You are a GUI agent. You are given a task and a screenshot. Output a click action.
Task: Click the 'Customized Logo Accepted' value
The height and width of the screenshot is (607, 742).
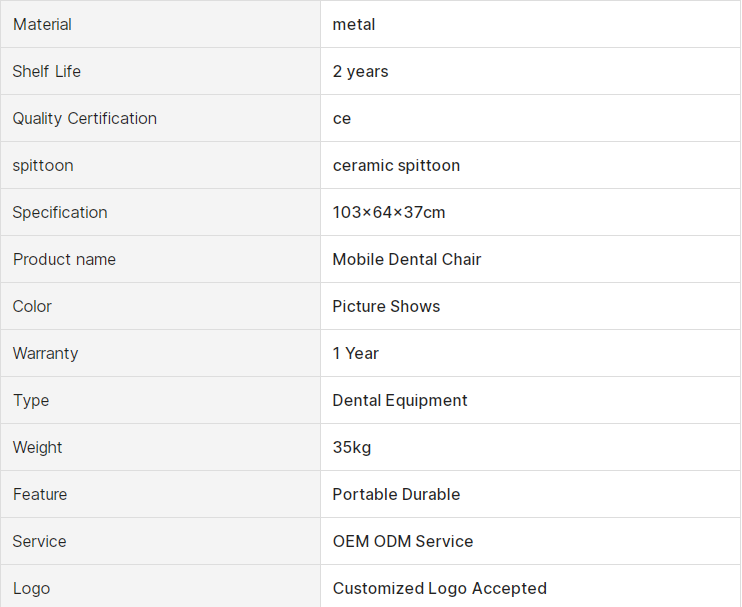(x=440, y=588)
